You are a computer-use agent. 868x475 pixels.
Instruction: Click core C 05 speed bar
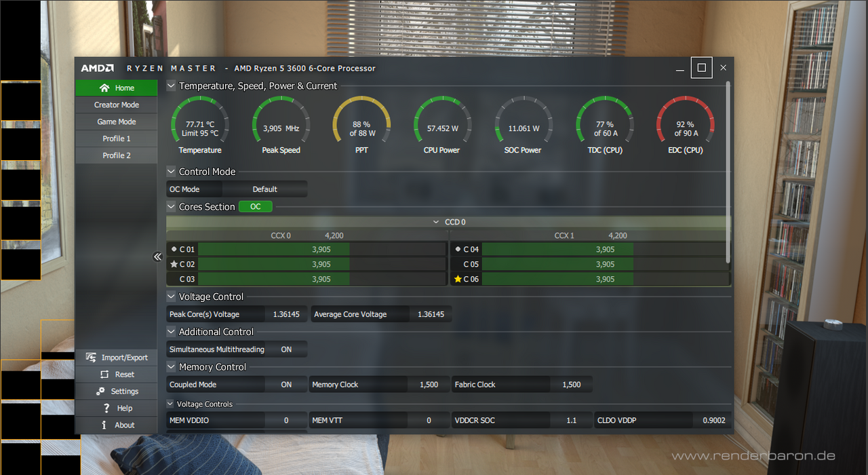[x=606, y=264]
